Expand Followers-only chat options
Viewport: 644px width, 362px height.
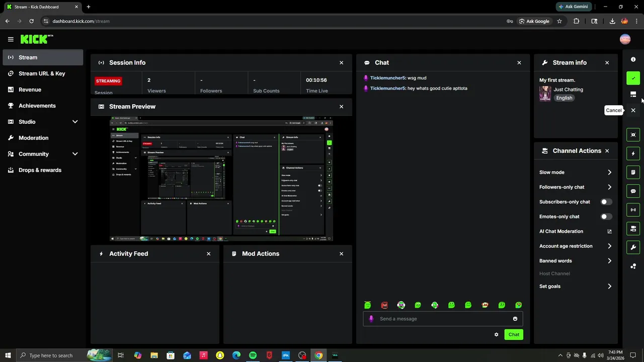pyautogui.click(x=609, y=187)
